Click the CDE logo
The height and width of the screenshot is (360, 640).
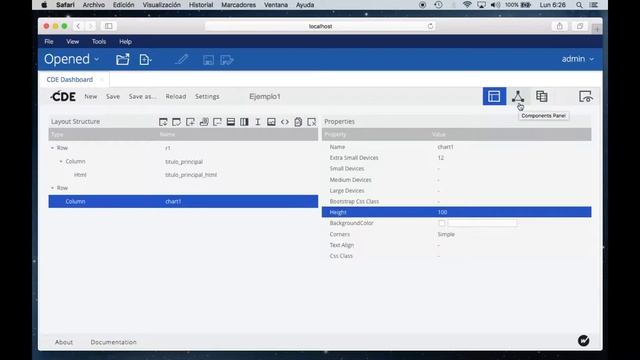63,96
